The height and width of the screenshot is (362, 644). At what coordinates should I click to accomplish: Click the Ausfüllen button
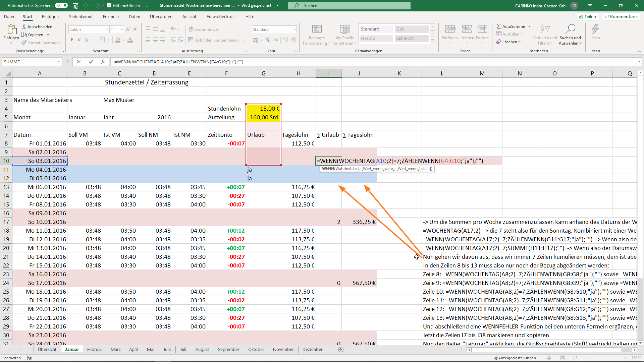pyautogui.click(x=509, y=34)
